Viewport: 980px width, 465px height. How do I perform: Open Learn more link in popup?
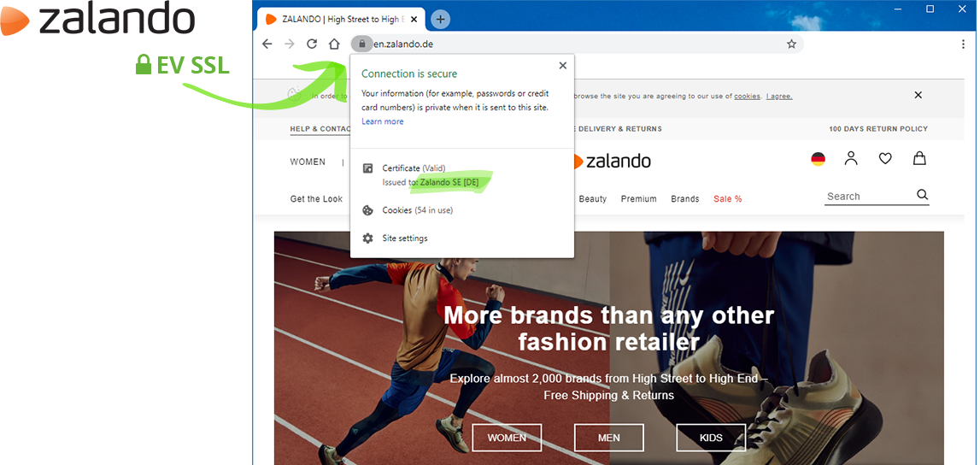coord(383,121)
